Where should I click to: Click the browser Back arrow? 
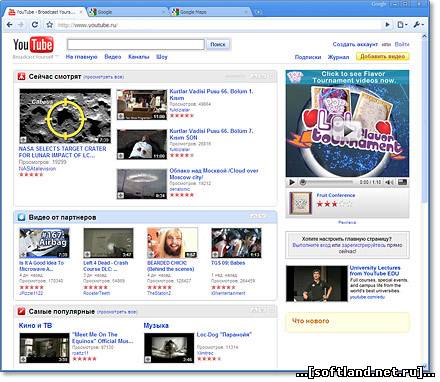coord(10,25)
